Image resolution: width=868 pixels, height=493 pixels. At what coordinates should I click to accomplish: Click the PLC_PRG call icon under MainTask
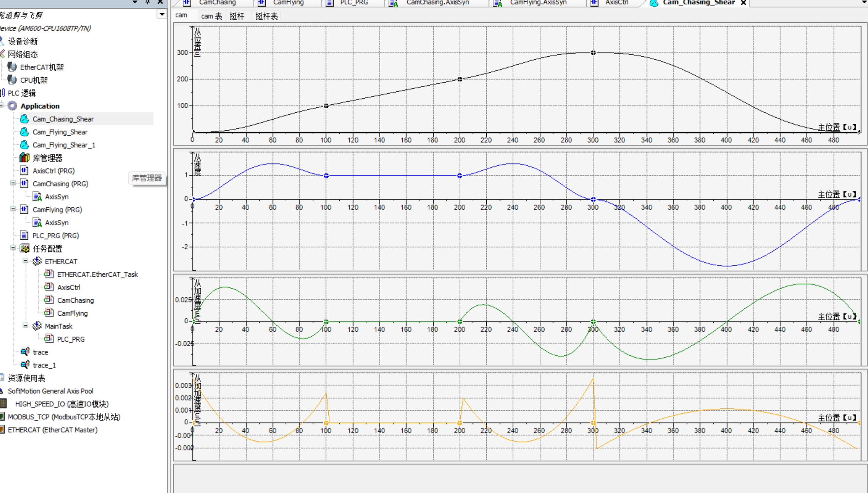(49, 339)
